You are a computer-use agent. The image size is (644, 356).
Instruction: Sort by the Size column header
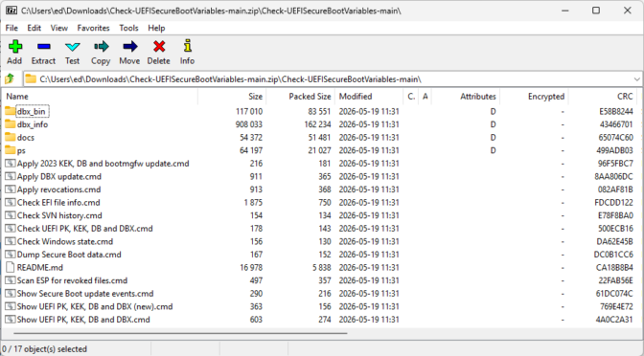(x=232, y=97)
